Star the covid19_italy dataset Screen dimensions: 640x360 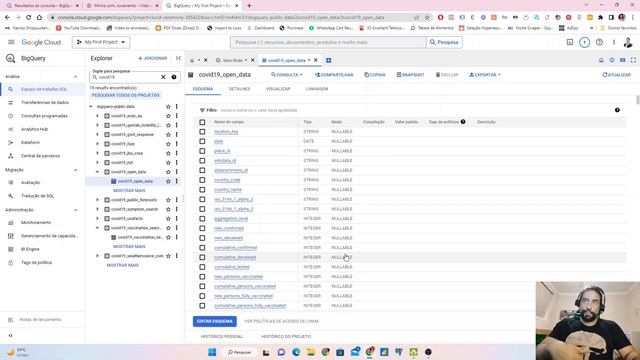click(x=168, y=144)
